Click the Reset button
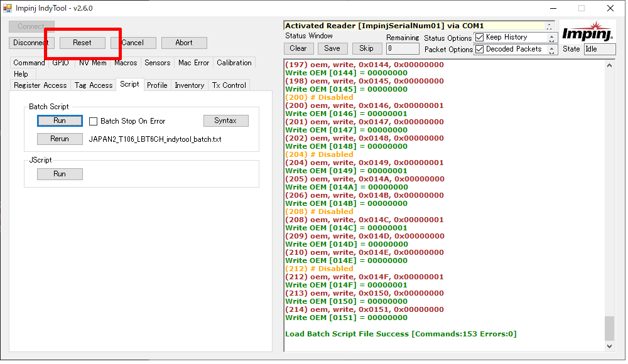 tap(82, 43)
